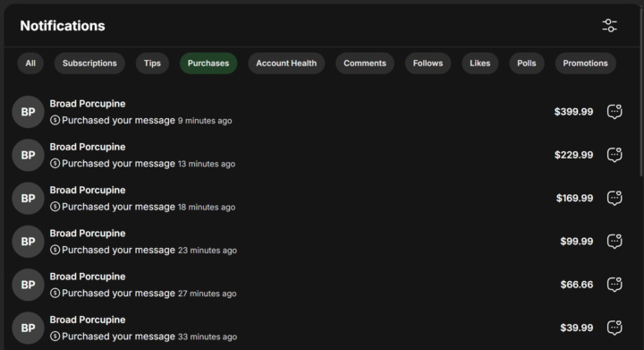Click '9 minutes ago' timestamp

[x=205, y=121]
